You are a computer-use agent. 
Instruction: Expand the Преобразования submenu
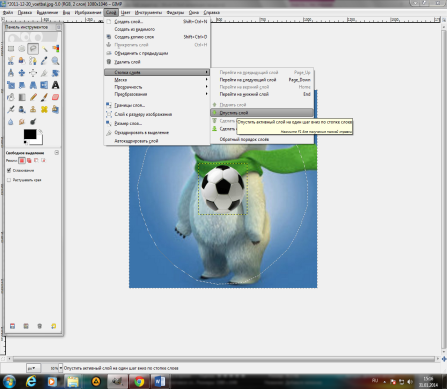coord(157,94)
